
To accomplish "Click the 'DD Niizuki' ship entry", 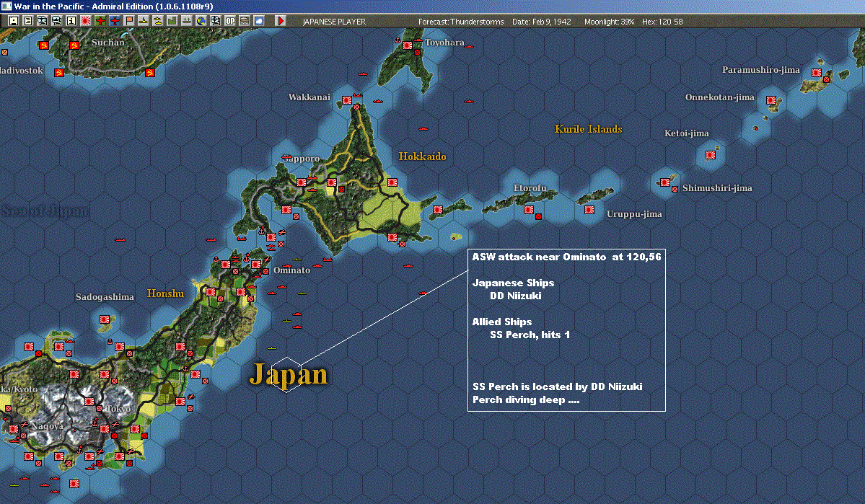I will [515, 296].
